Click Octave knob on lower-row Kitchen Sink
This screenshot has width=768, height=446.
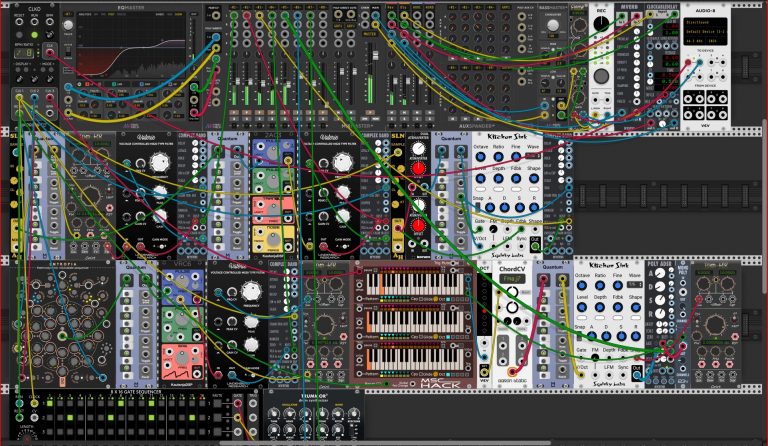tap(582, 285)
